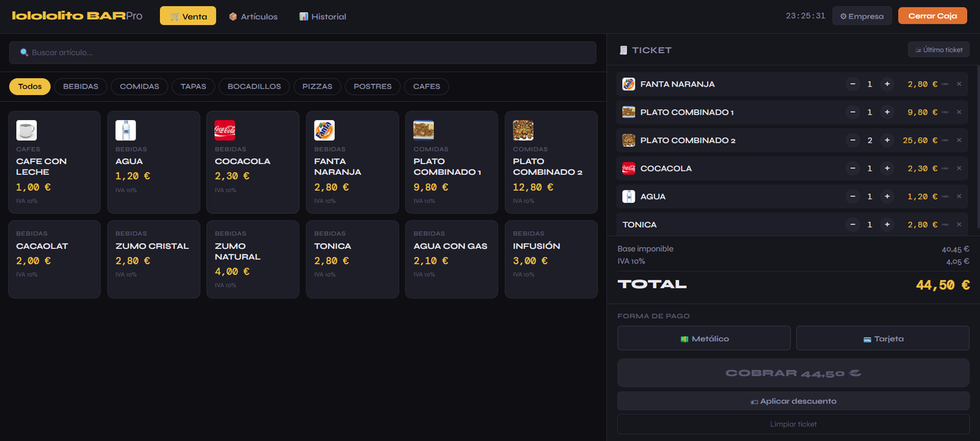Delete Cocacola line from ticket
This screenshot has width=980, height=441.
pyautogui.click(x=959, y=168)
